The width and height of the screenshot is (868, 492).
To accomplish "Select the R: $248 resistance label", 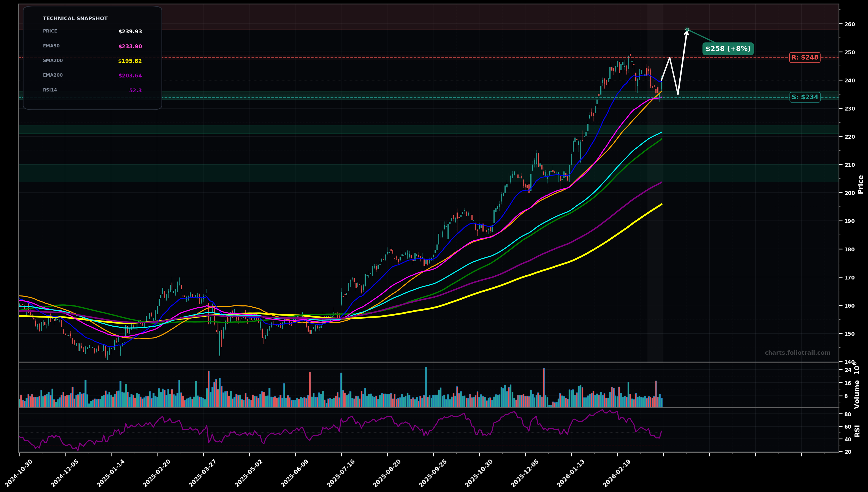I will click(805, 57).
